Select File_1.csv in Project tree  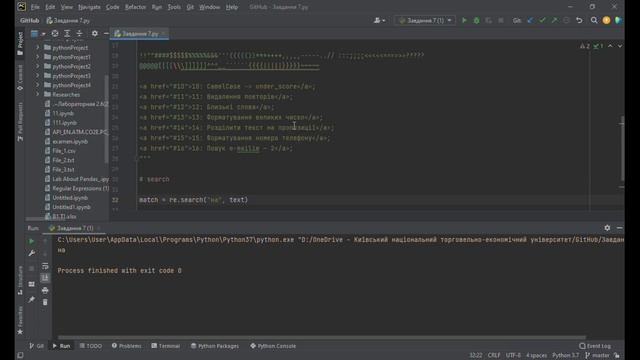(64, 151)
